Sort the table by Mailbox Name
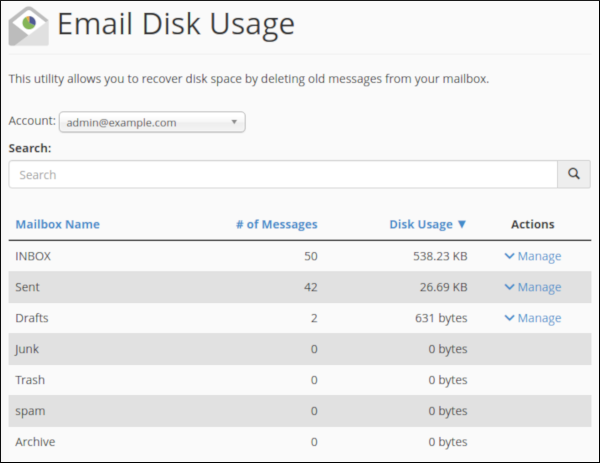This screenshot has height=463, width=600. [x=57, y=224]
